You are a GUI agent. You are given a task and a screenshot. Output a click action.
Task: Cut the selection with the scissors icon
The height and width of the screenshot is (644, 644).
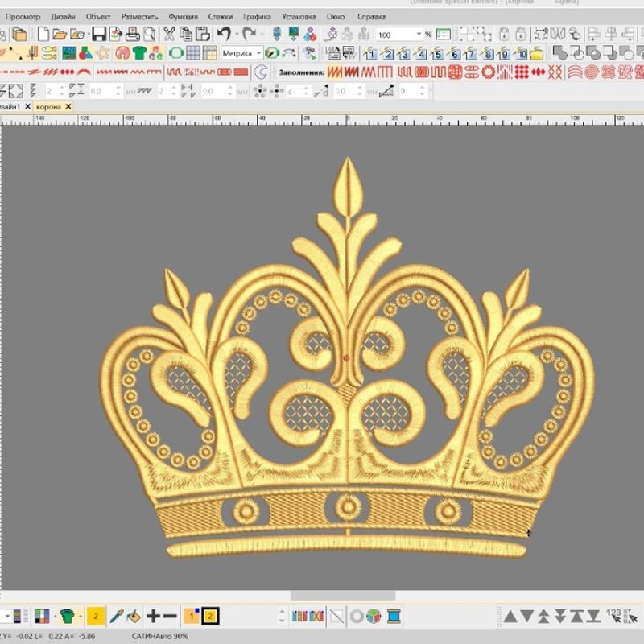coord(169,34)
